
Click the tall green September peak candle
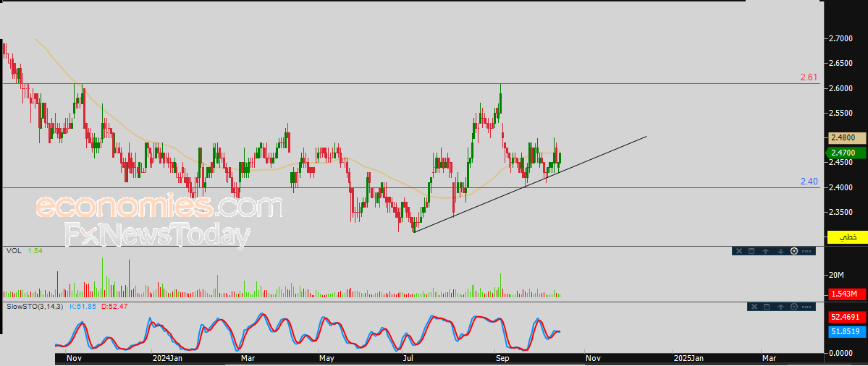pos(500,98)
